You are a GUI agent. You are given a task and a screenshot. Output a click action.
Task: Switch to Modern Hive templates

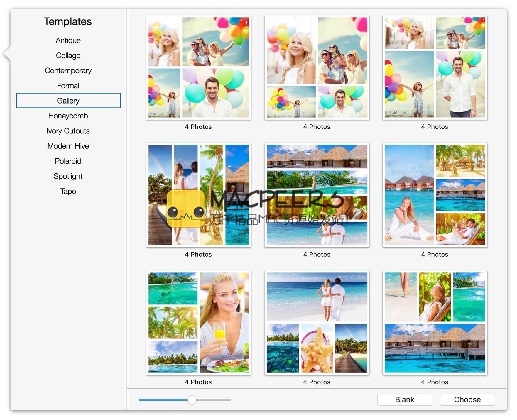[68, 146]
